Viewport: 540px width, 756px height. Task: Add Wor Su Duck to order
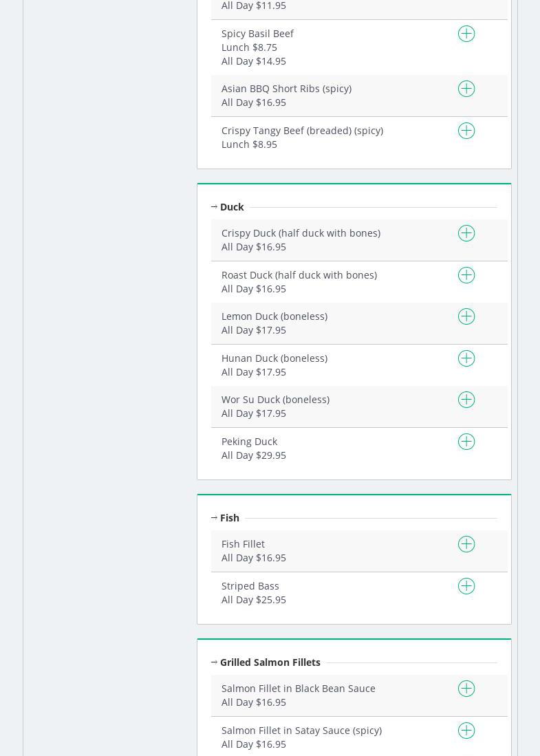(466, 400)
